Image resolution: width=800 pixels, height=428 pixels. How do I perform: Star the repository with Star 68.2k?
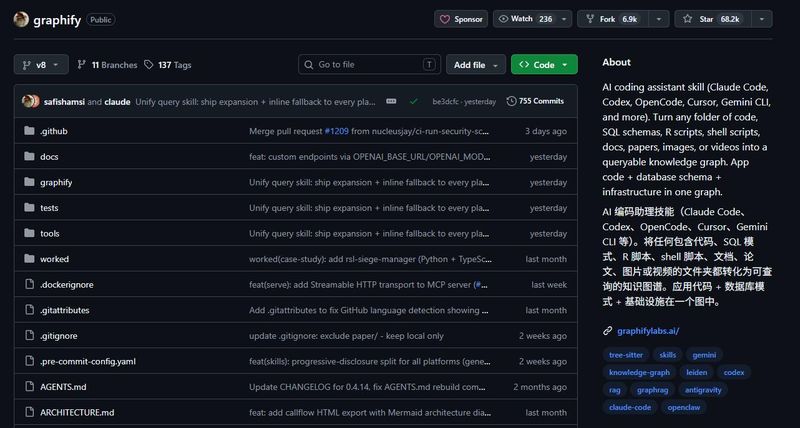coord(711,19)
